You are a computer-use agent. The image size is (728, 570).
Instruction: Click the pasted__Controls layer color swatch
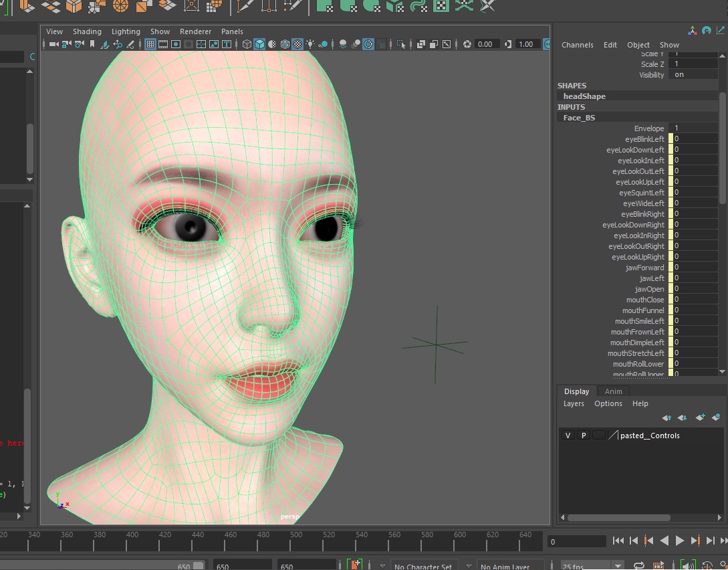613,436
